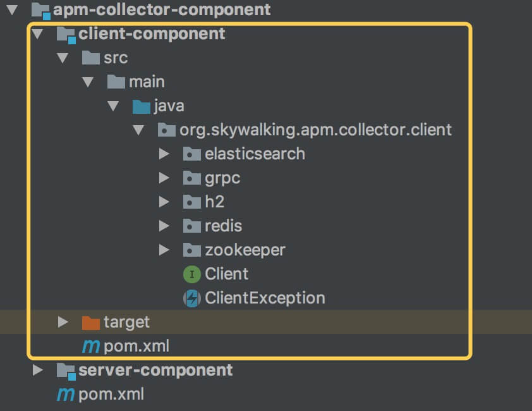Select the zookeeper package name
This screenshot has width=532, height=411.
245,250
